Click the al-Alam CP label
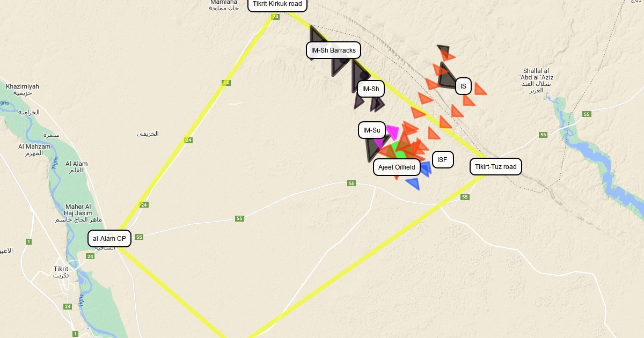Screen dimensions: 644x338 pos(109,238)
